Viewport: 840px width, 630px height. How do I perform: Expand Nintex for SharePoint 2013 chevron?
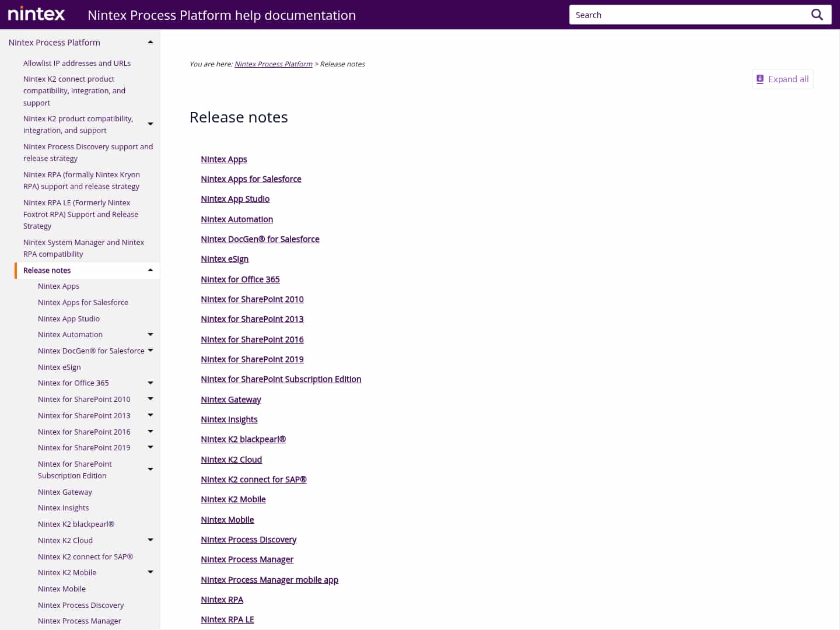(150, 415)
